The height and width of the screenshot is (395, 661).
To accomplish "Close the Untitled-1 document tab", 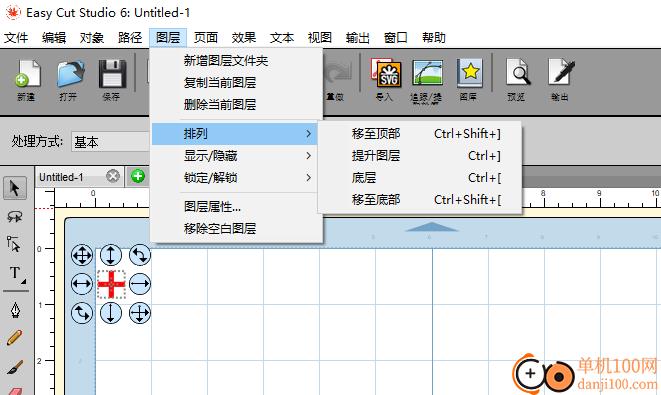I will tap(113, 176).
